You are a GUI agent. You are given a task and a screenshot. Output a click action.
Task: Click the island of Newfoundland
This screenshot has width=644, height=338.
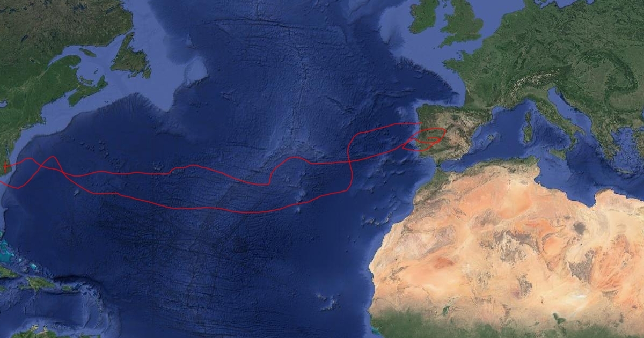pyautogui.click(x=130, y=56)
